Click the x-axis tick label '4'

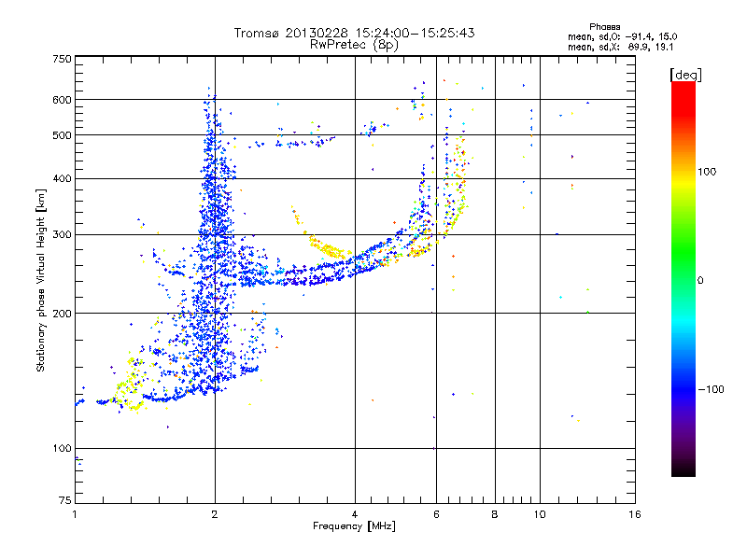355,514
